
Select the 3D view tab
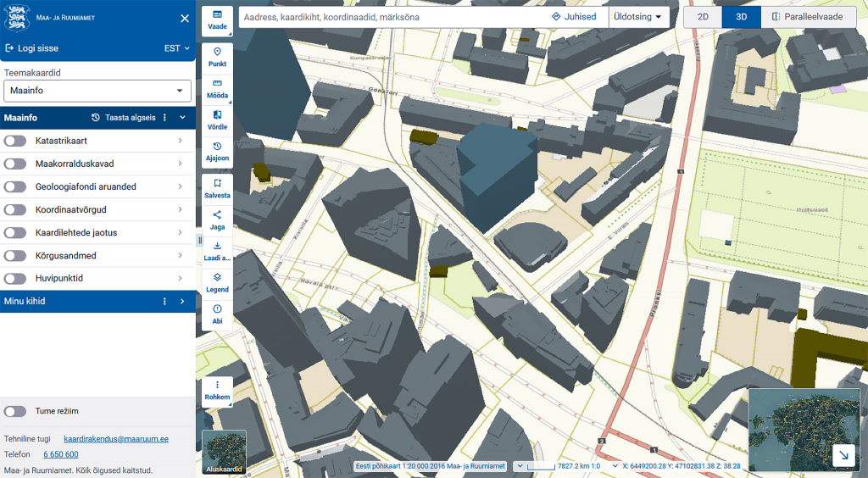click(741, 17)
